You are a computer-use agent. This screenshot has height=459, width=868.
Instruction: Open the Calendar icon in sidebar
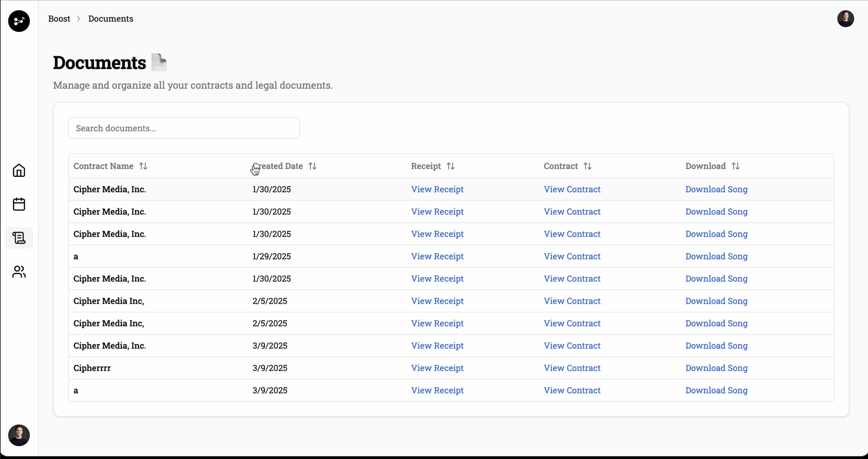tap(19, 204)
